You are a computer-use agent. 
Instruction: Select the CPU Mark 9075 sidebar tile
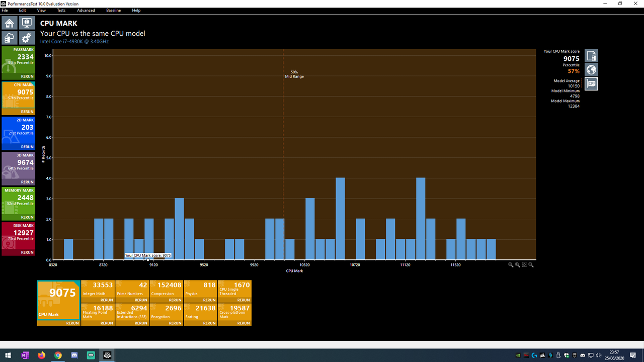coord(19,96)
